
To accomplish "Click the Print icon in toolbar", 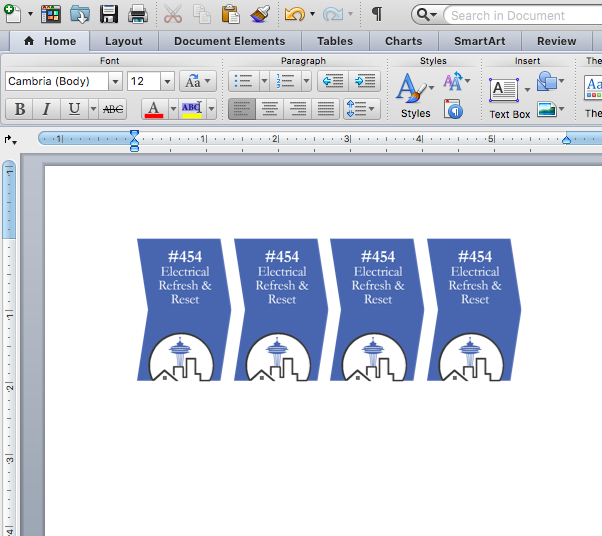I will click(x=137, y=14).
